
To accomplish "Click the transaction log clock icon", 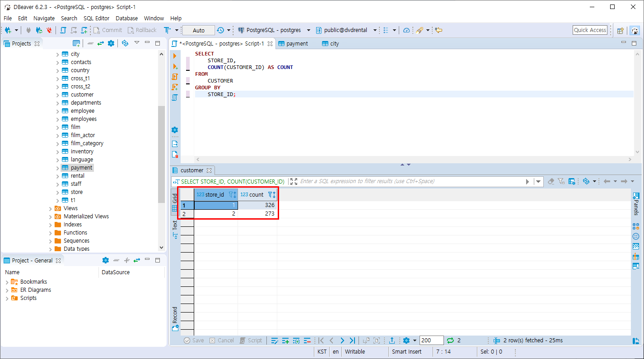I will (x=220, y=30).
